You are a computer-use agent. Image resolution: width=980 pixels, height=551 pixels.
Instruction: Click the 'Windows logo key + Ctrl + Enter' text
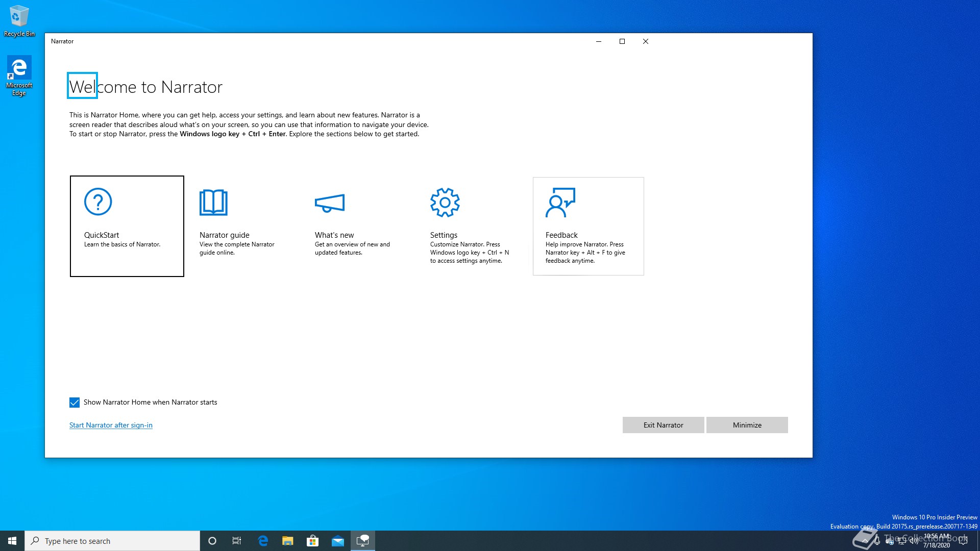tap(233, 134)
